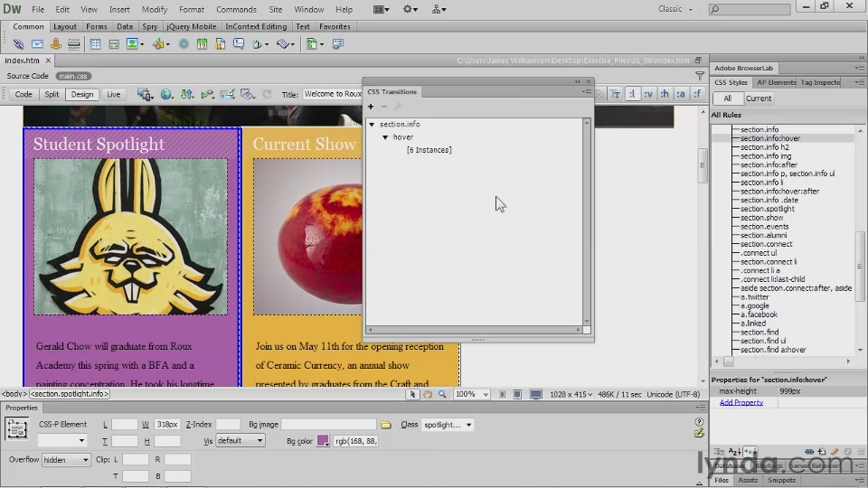Screen dimensions: 868x488
Task: Insert a div tag icon
Action: (114, 43)
